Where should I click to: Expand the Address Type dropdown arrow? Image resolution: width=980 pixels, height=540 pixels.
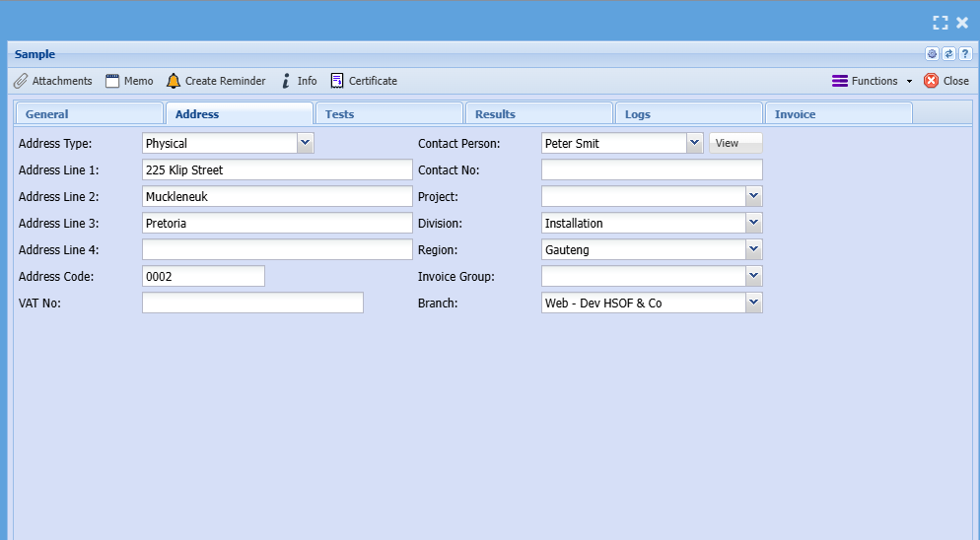[x=305, y=143]
